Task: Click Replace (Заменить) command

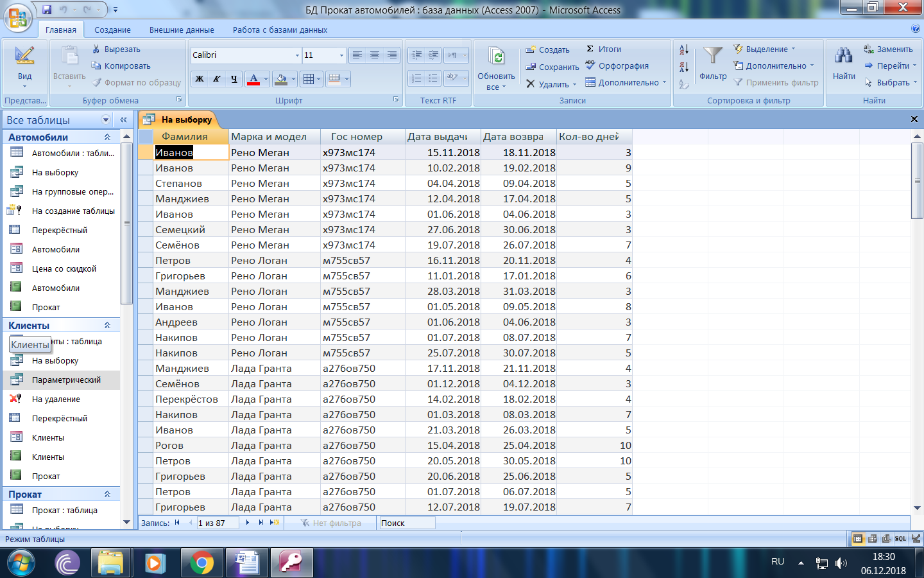Action: (888, 49)
